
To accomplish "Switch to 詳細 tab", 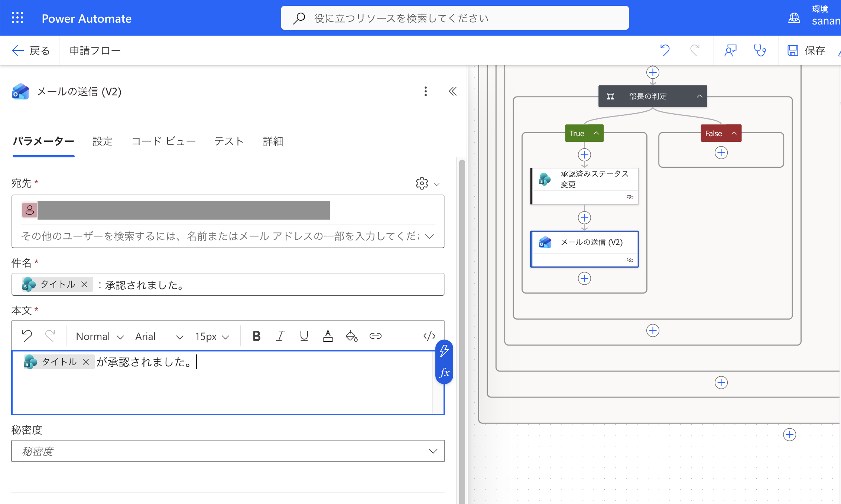I will [x=273, y=141].
